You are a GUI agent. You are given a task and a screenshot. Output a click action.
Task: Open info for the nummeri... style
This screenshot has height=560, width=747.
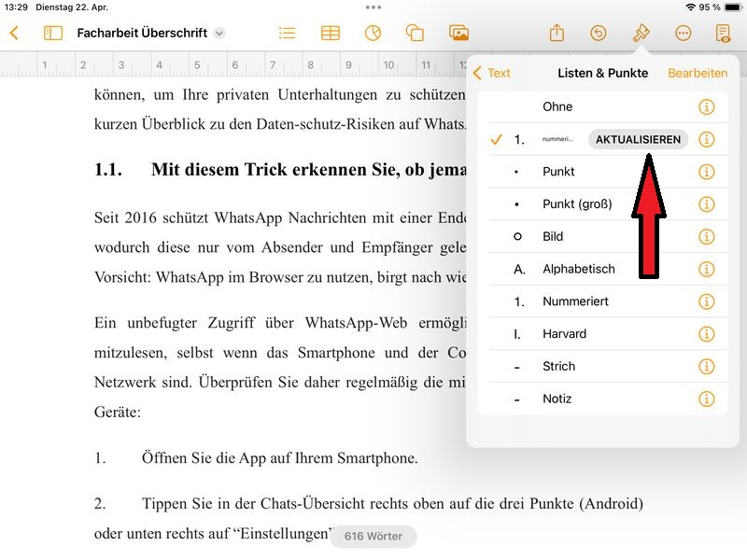[x=706, y=139]
